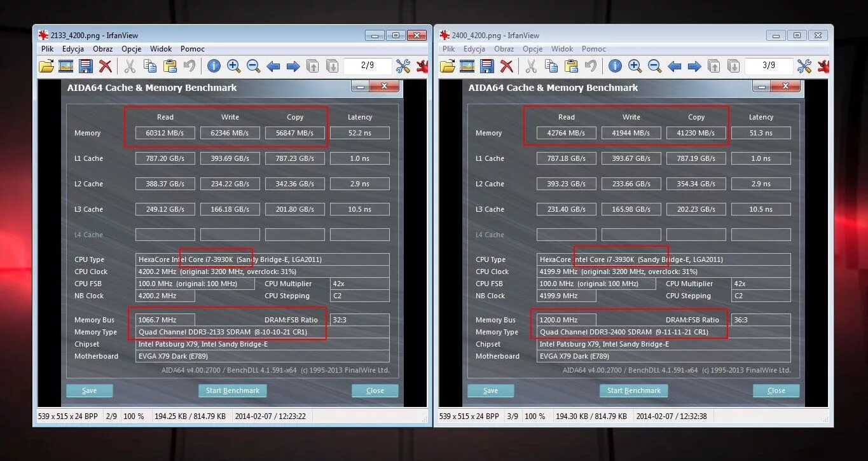Zoom out magnifier in 2133_4200.png window
The image size is (868, 461).
tap(253, 66)
